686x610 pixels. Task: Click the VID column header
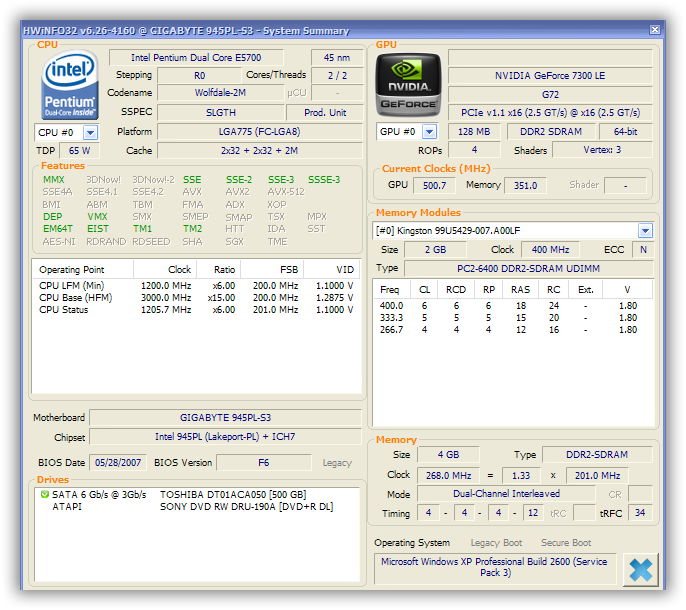point(331,270)
